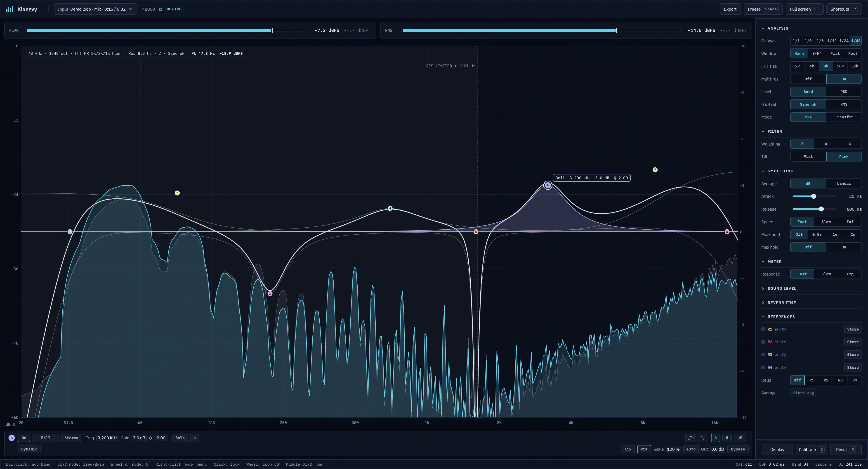This screenshot has height=469, width=868.
Task: Click the redo arrow icon
Action: tap(702, 438)
